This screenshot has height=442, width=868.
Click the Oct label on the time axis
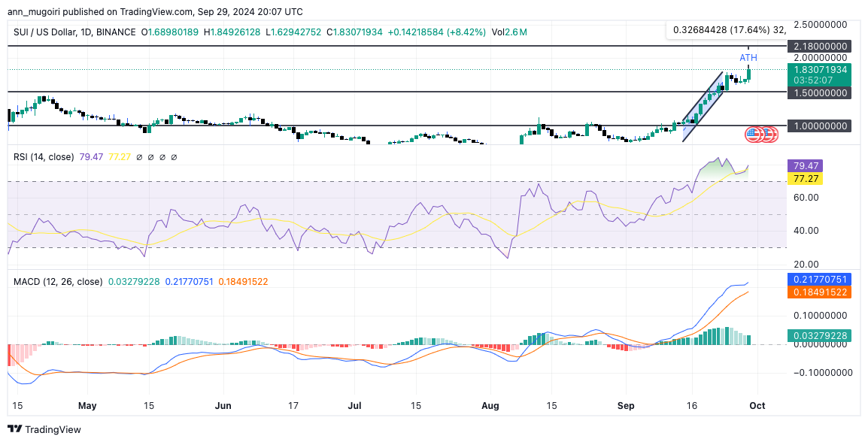tap(758, 406)
